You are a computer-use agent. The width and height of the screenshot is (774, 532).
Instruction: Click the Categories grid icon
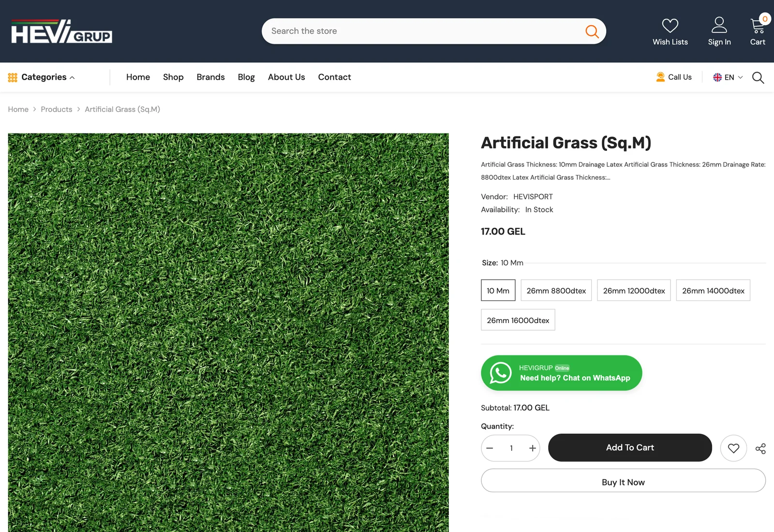tap(13, 77)
